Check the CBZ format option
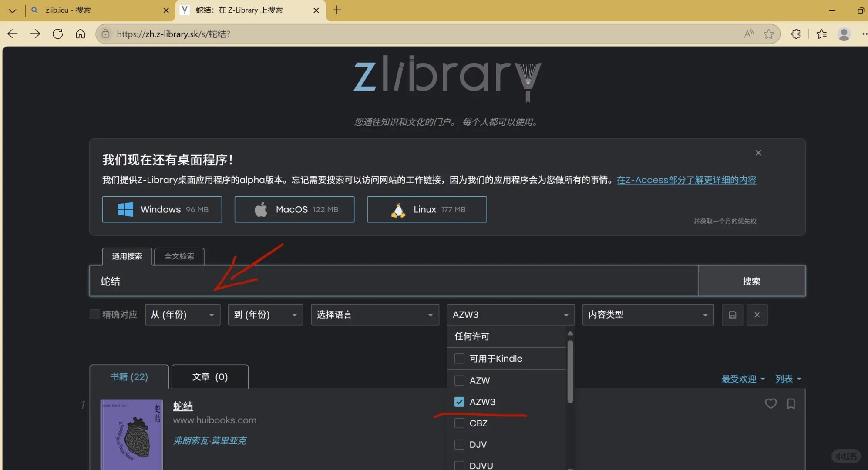This screenshot has height=470, width=868. (x=459, y=423)
